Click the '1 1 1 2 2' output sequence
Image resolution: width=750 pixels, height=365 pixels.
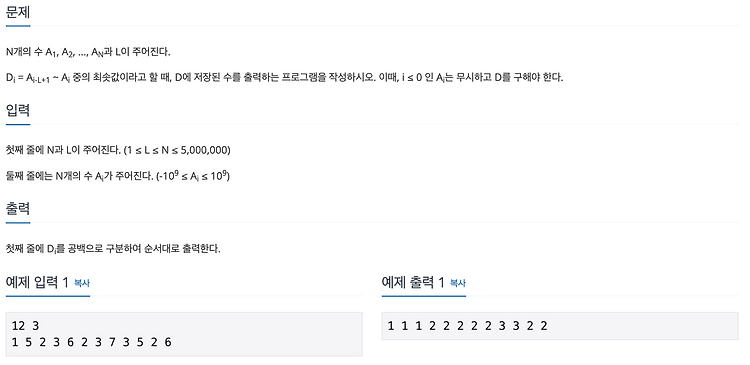(x=467, y=326)
